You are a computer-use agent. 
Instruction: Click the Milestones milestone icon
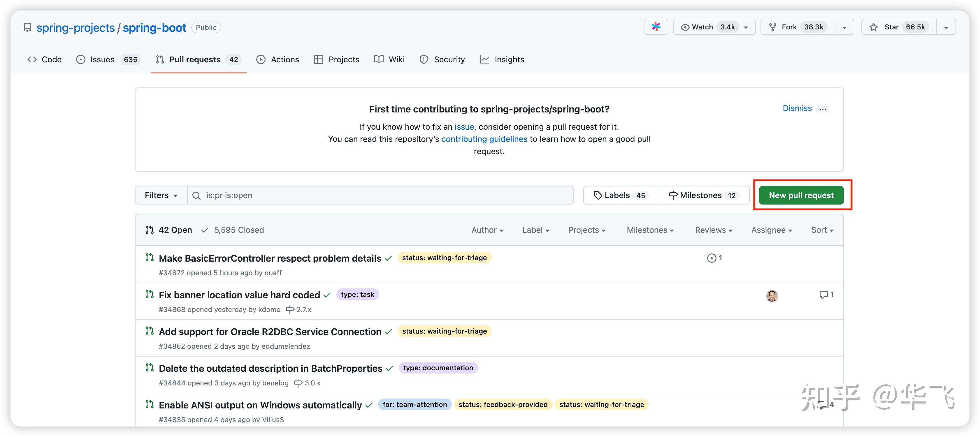pyautogui.click(x=673, y=195)
